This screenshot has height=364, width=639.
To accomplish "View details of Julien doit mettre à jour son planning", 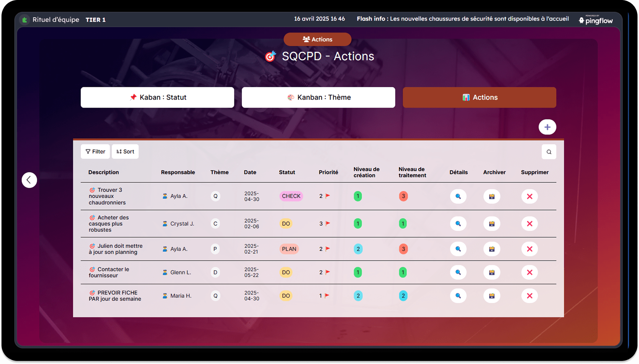I will pos(458,249).
